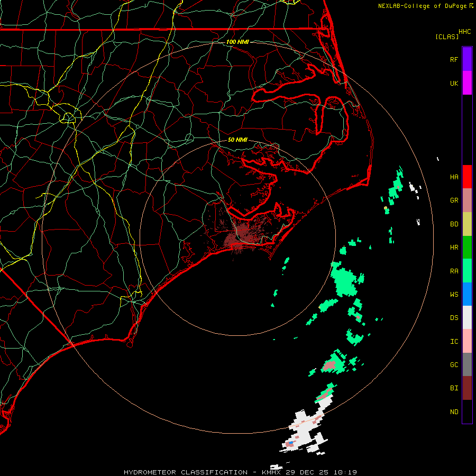This screenshot has width=476, height=476.
Task: Click the UK magenta legend swatch
Action: click(467, 83)
